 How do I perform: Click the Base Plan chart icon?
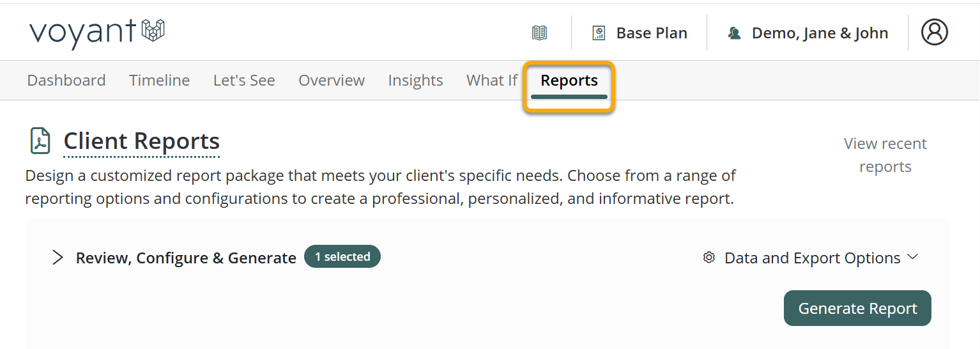click(x=599, y=33)
